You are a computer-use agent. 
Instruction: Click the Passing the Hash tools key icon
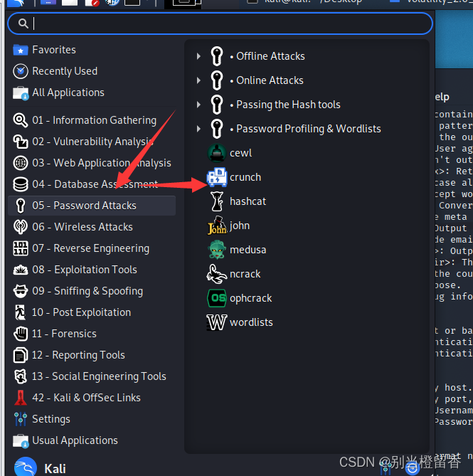[217, 105]
